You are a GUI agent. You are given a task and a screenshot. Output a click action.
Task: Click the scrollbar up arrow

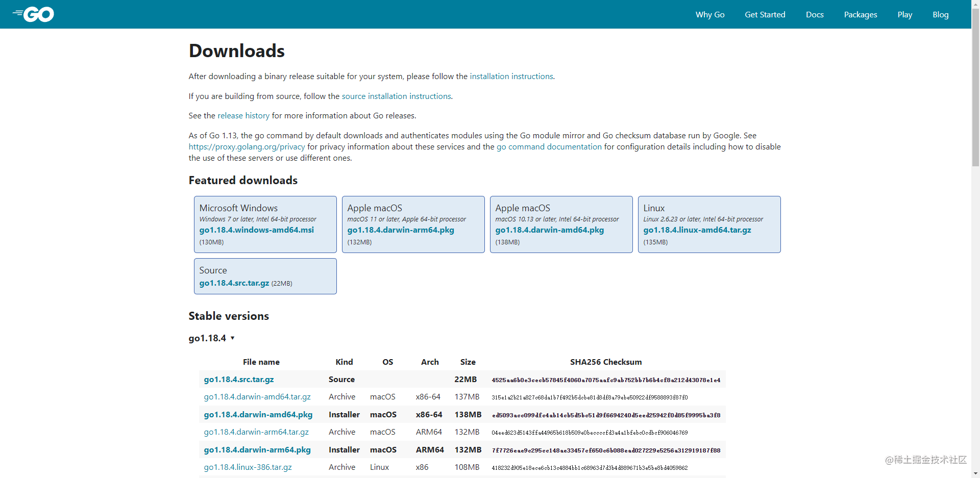click(x=975, y=4)
